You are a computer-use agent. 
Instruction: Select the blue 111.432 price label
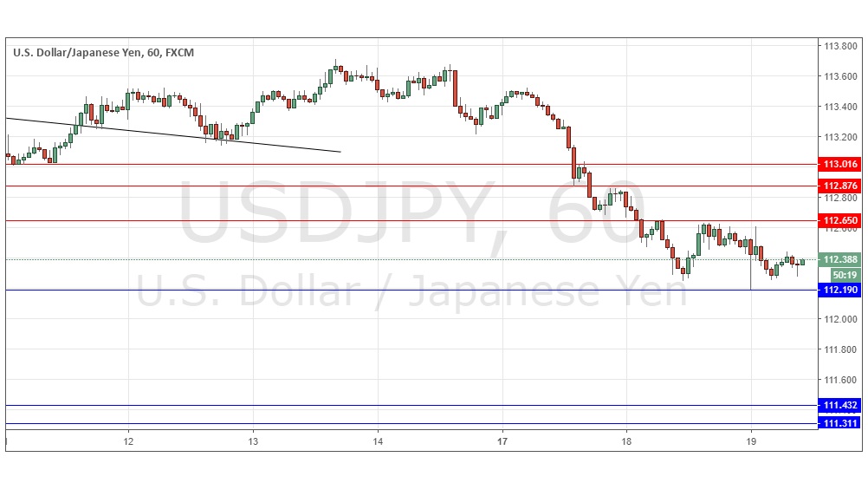point(840,406)
